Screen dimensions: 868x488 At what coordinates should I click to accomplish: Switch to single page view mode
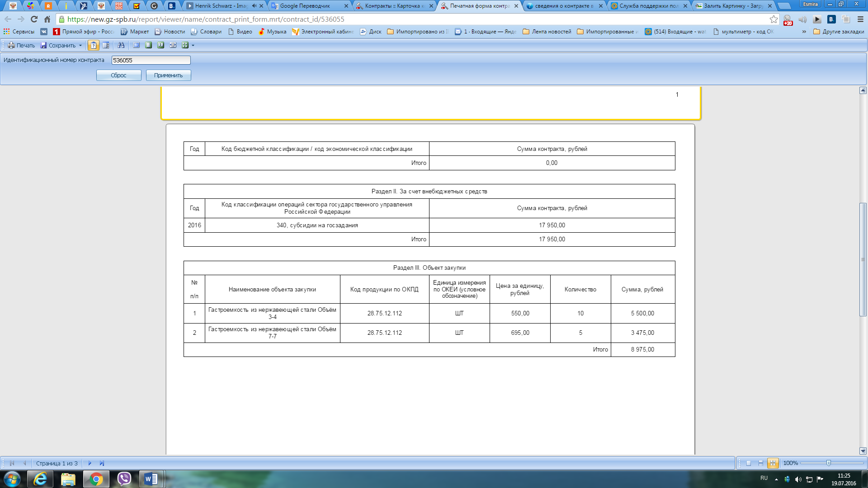749,463
